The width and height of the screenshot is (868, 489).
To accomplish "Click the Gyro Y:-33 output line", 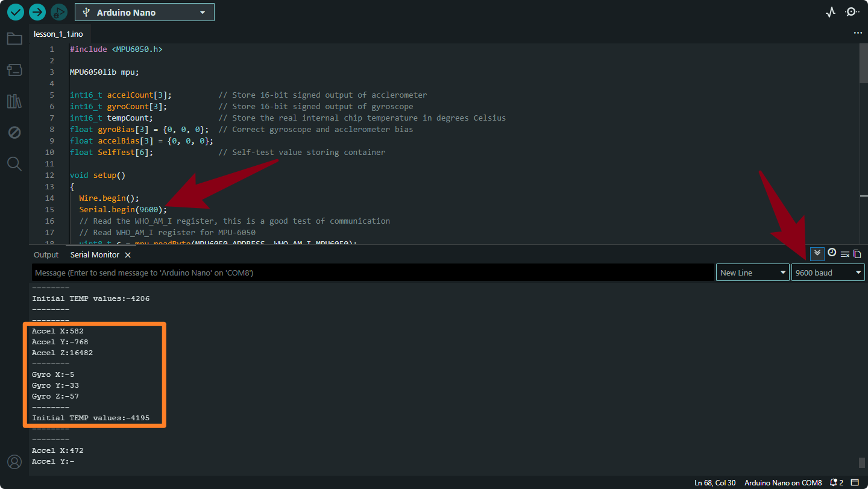I will 55,385.
